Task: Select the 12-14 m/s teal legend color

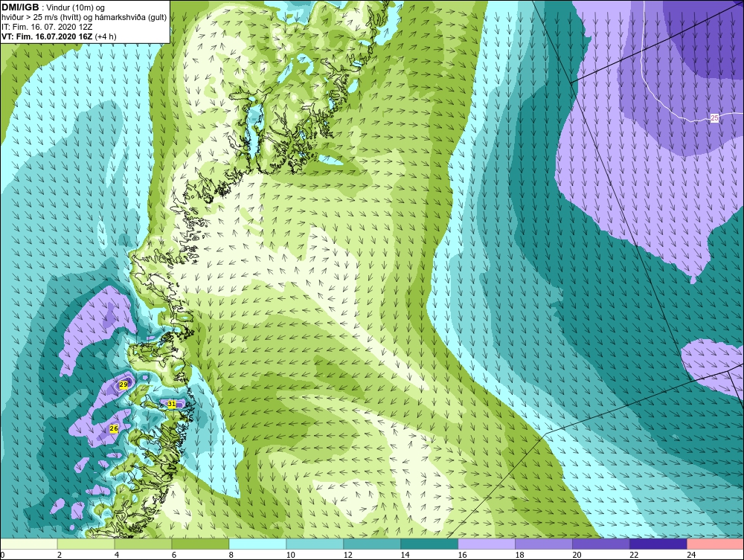Action: pyautogui.click(x=372, y=544)
